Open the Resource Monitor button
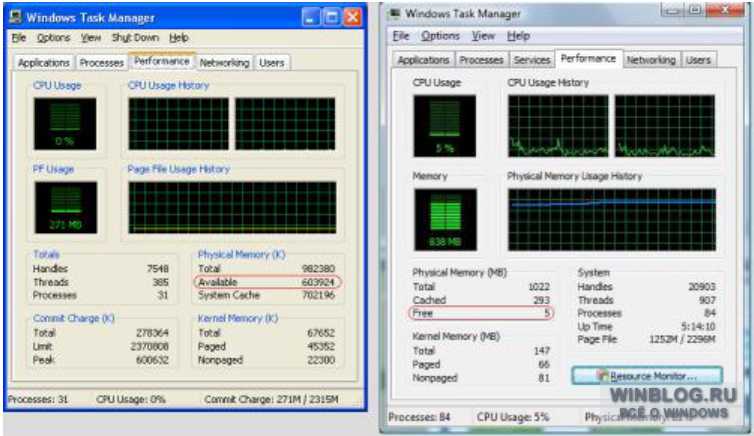 647,376
